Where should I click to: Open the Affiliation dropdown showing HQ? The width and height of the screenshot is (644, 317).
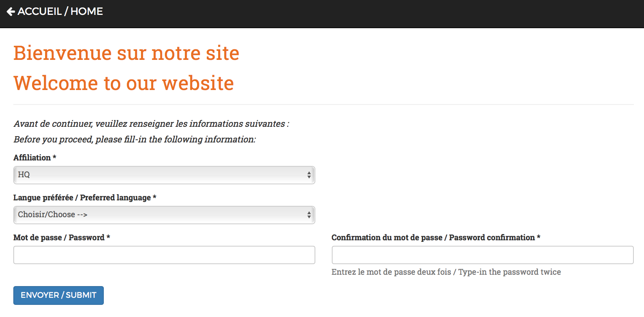164,175
